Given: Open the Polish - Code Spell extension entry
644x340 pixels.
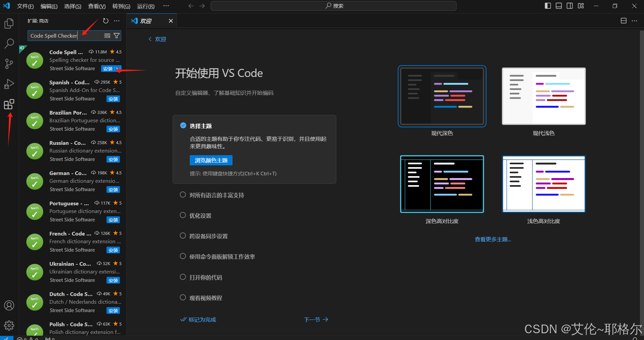Looking at the screenshot, I should click(73, 328).
